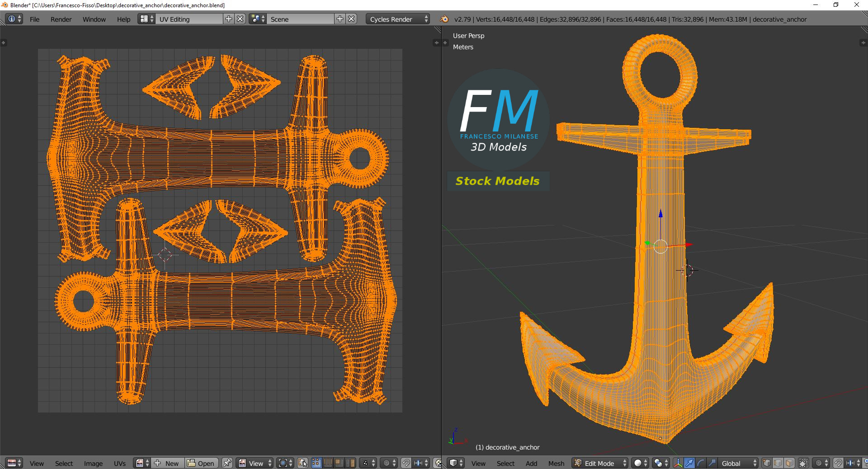Select the scale manipulator icon
Image resolution: width=868 pixels, height=469 pixels.
[x=712, y=463]
